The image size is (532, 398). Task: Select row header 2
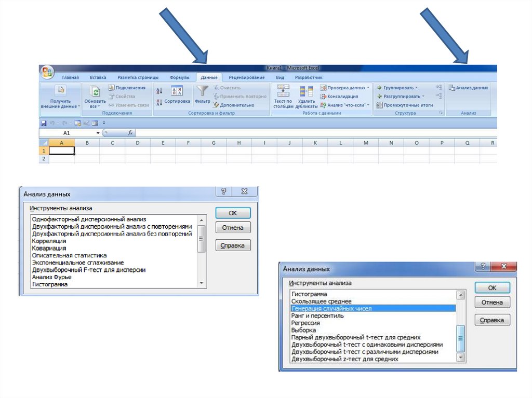[x=44, y=158]
